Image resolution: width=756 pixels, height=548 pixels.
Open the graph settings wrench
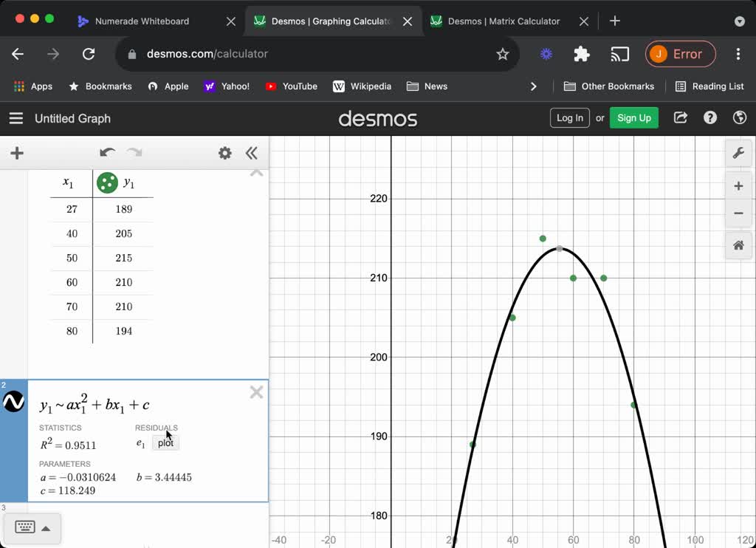(x=738, y=154)
